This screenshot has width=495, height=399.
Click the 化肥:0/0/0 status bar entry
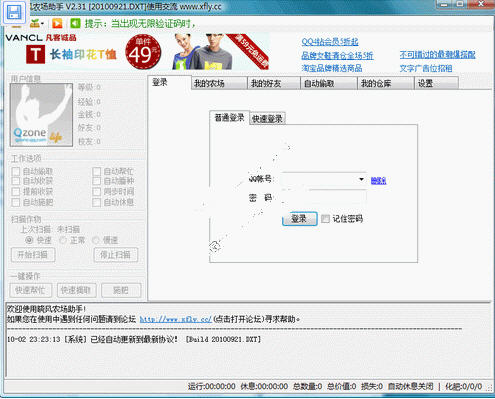tap(464, 386)
